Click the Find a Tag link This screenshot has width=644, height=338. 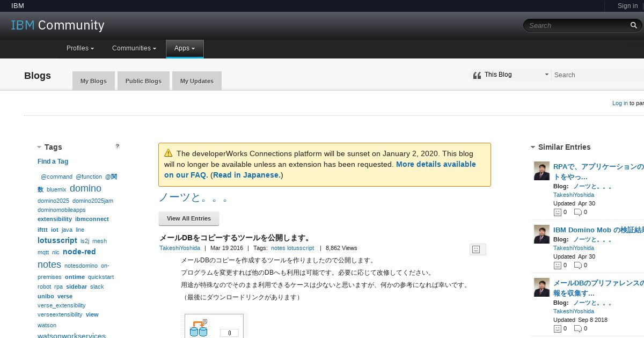(x=53, y=161)
